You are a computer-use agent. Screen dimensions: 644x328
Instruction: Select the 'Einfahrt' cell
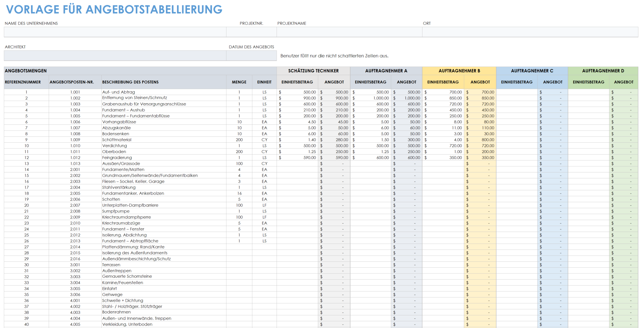164,289
